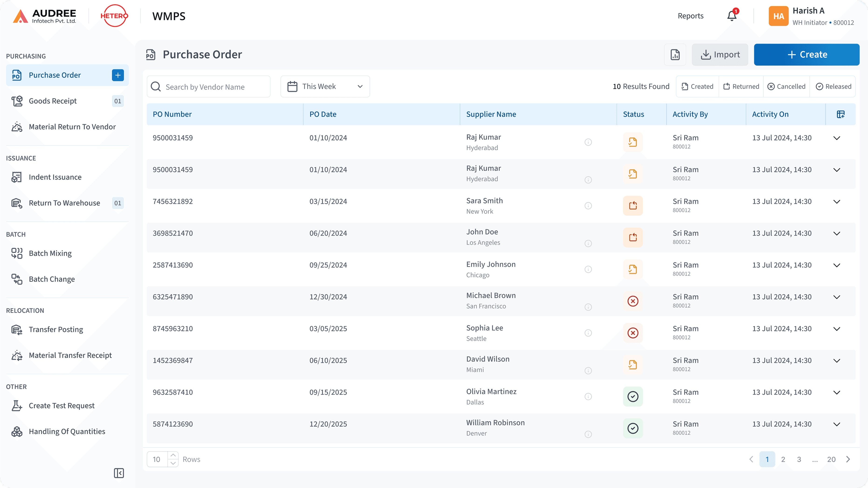The image size is (868, 488).
Task: Expand the William Robinson row chevron
Action: (837, 424)
